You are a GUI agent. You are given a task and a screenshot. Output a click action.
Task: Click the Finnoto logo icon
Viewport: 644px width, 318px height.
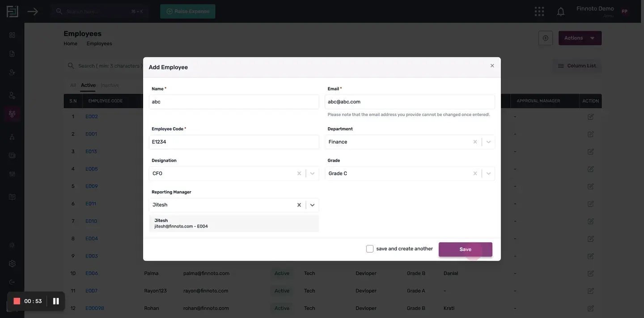point(12,11)
